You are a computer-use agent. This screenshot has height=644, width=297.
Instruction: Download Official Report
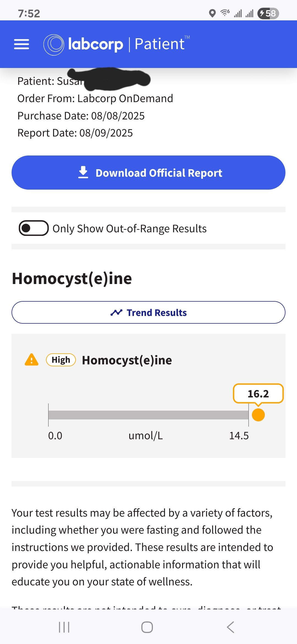tap(148, 173)
